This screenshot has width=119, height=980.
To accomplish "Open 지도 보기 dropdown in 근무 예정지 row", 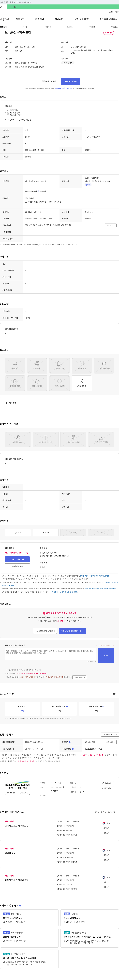I will tap(111, 225).
